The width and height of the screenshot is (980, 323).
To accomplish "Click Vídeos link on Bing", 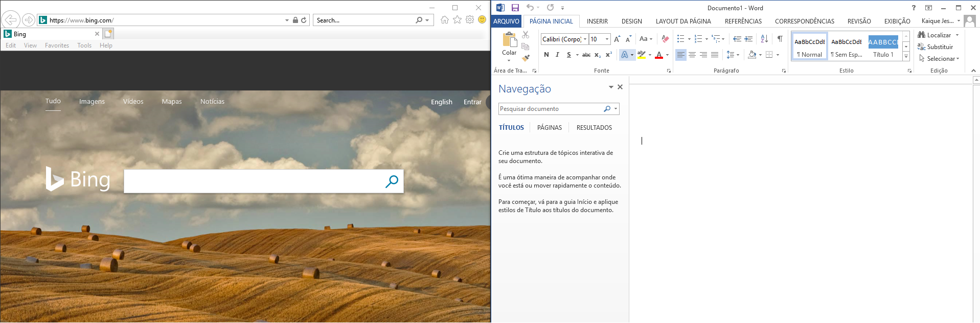I will (133, 102).
